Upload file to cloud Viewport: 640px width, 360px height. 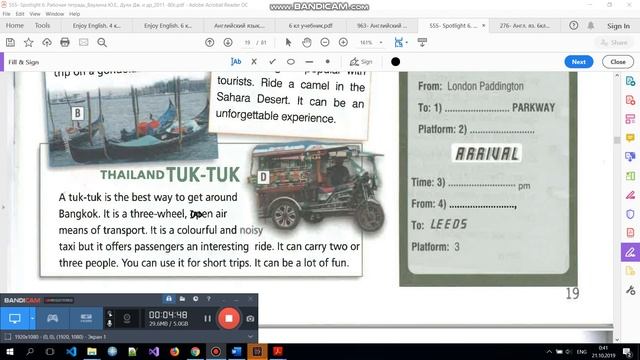pyautogui.click(x=47, y=42)
